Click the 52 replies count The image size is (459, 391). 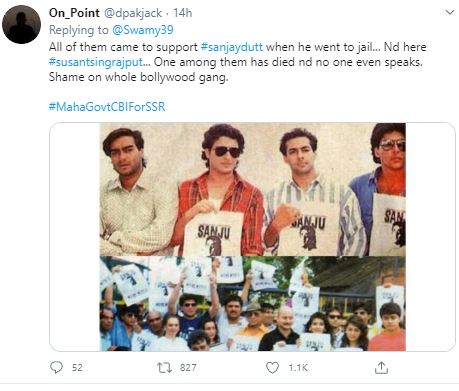(77, 368)
